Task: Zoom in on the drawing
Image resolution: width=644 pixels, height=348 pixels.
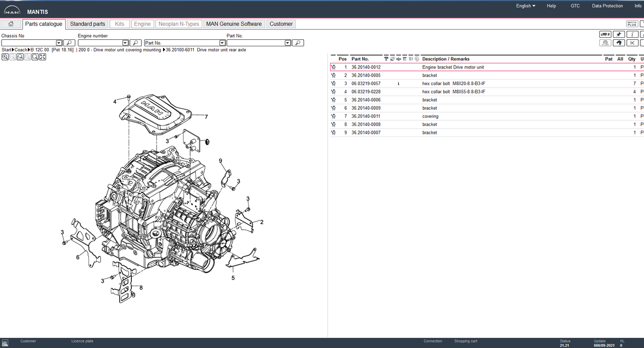Action: click(5, 57)
